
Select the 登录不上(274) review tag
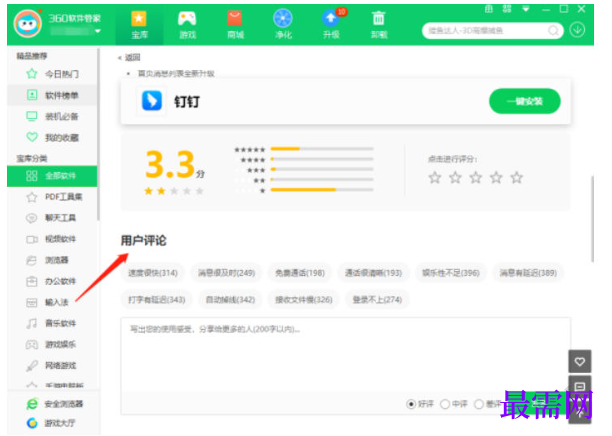(x=377, y=300)
